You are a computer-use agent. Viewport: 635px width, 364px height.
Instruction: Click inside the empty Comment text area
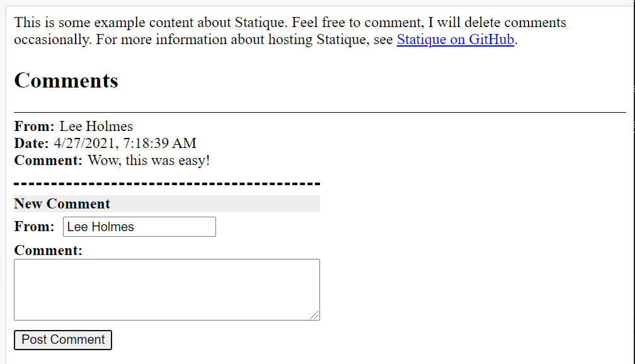click(167, 290)
